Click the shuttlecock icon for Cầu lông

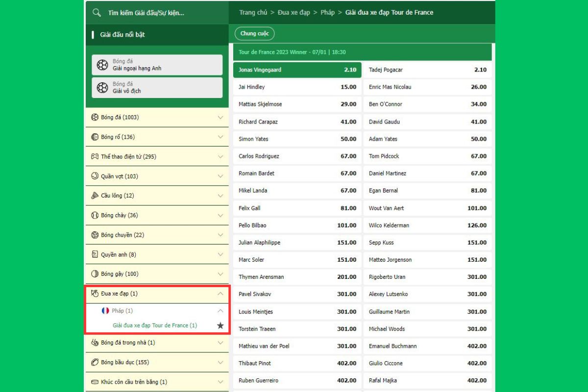95,196
